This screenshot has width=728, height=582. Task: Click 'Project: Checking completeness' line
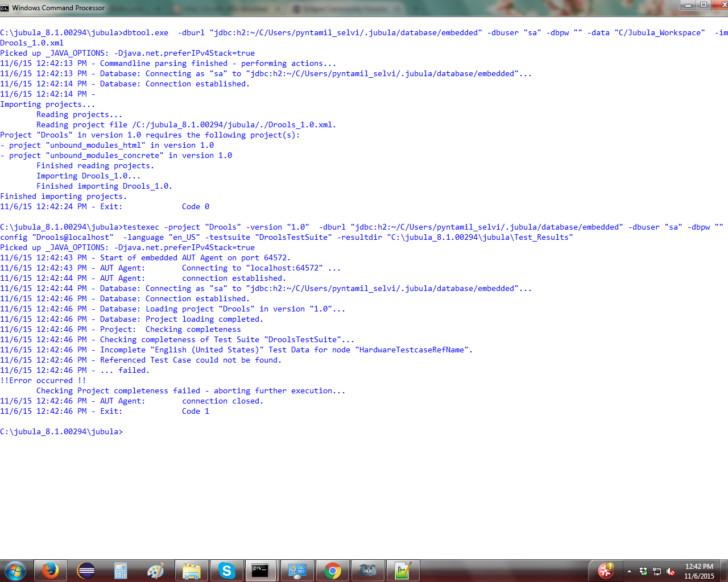[121, 330]
